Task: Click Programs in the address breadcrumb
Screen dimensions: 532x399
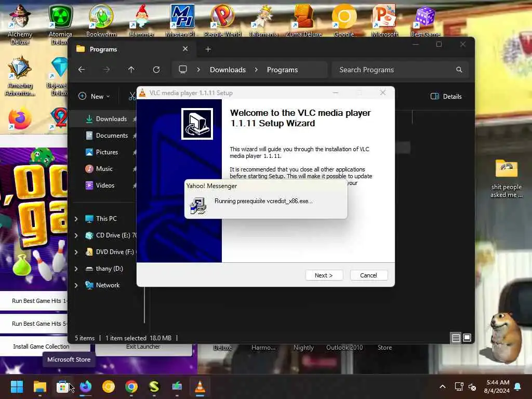Action: coord(282,70)
